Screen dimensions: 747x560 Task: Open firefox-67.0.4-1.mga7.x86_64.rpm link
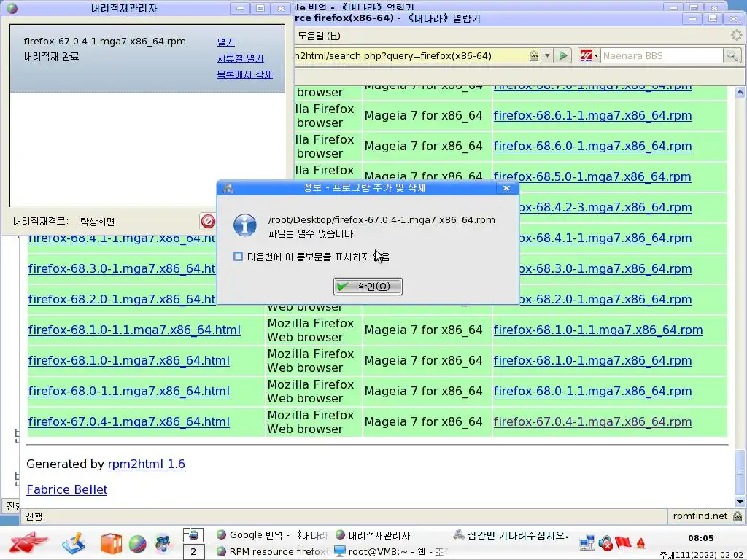[592, 421]
